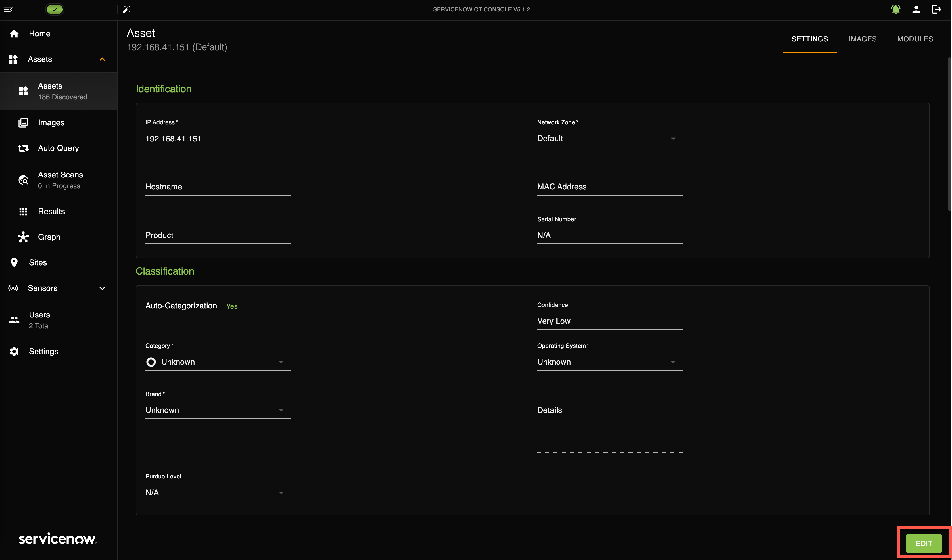
Task: Collapse the Assets sidebar section chevron
Action: pos(102,59)
